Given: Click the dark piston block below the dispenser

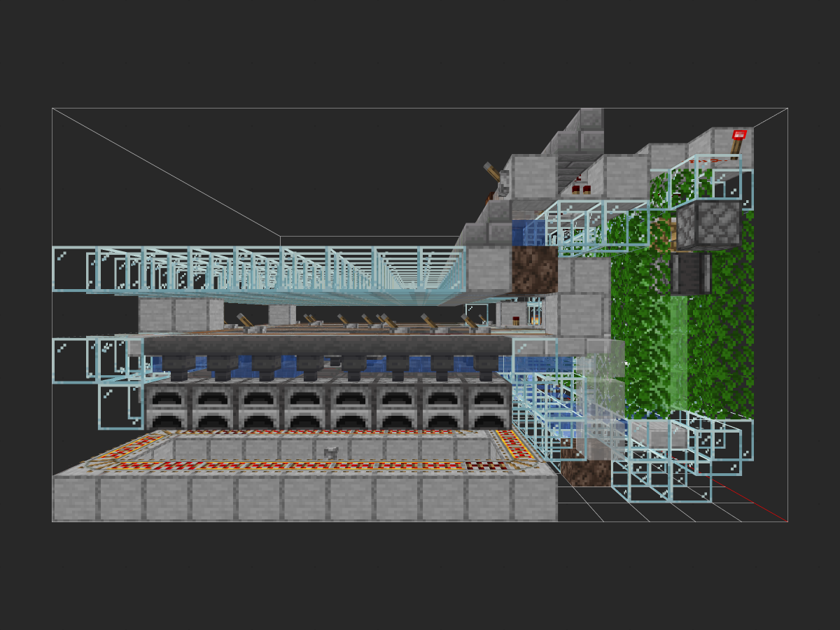Looking at the screenshot, I should click(691, 274).
